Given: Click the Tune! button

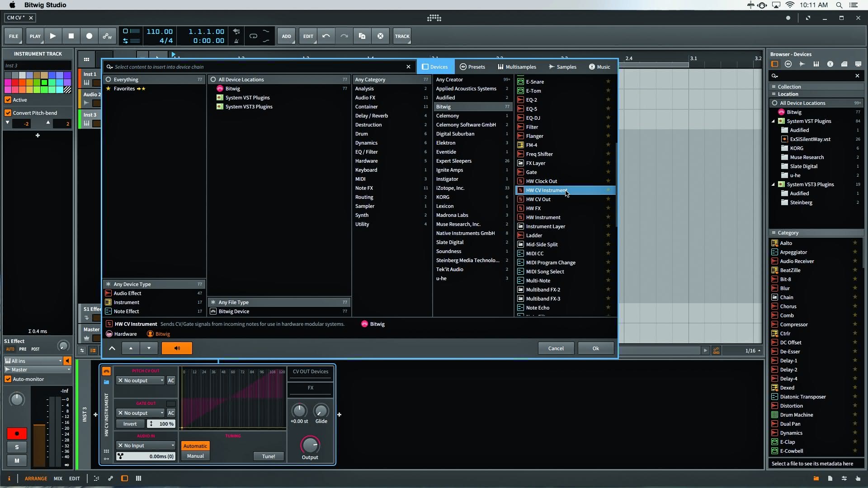Looking at the screenshot, I should (x=269, y=456).
